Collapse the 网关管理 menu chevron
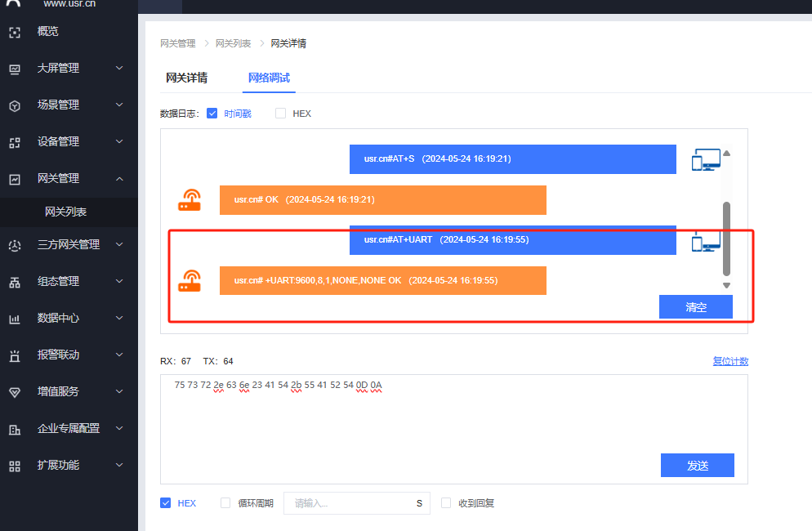 pyautogui.click(x=119, y=179)
